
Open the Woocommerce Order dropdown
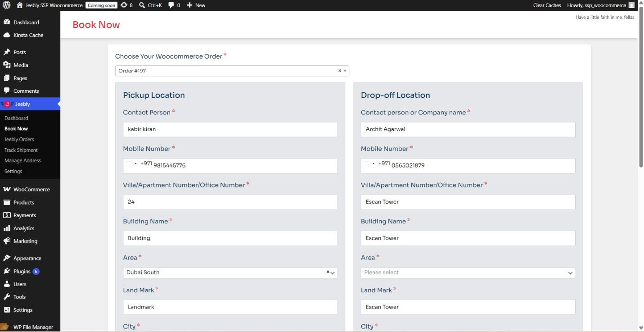[x=232, y=71]
